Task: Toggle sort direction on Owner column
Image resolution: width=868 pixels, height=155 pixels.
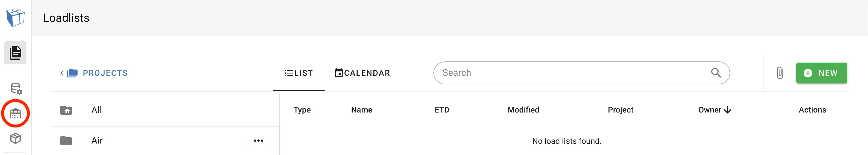Action: [728, 110]
